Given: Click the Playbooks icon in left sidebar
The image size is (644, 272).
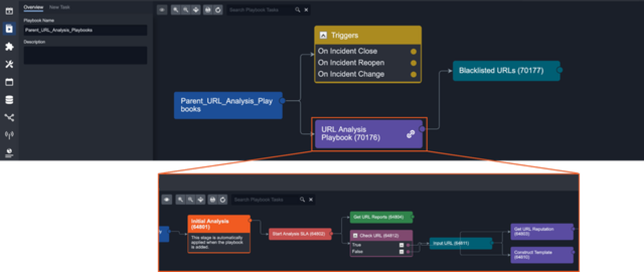Looking at the screenshot, I should tap(9, 29).
